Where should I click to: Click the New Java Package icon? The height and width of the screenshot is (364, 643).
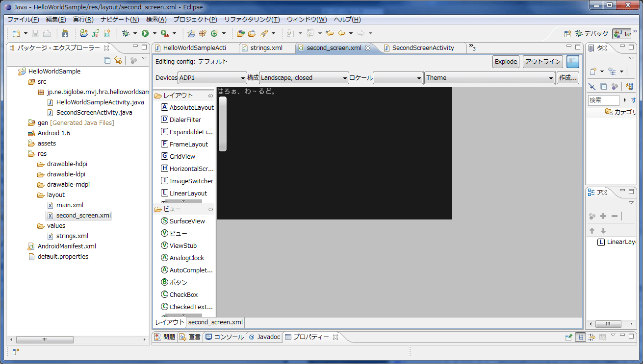pyautogui.click(x=203, y=33)
